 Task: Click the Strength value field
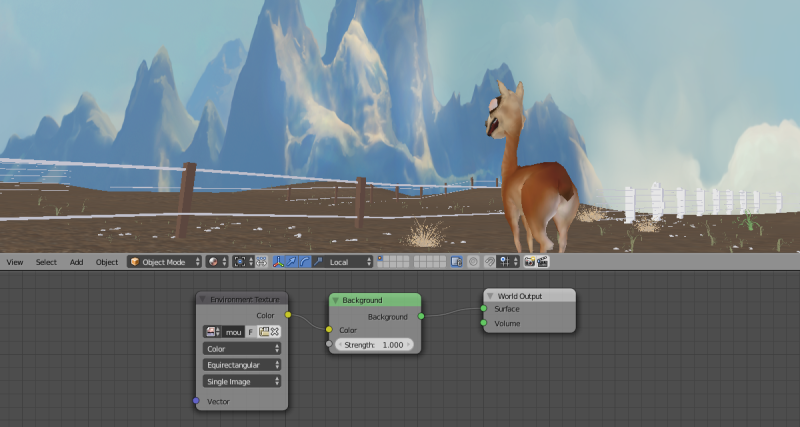[374, 344]
